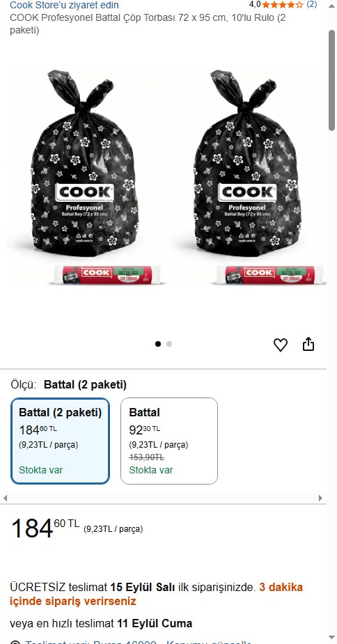Click the horizontal scroll right arrow

pyautogui.click(x=320, y=498)
